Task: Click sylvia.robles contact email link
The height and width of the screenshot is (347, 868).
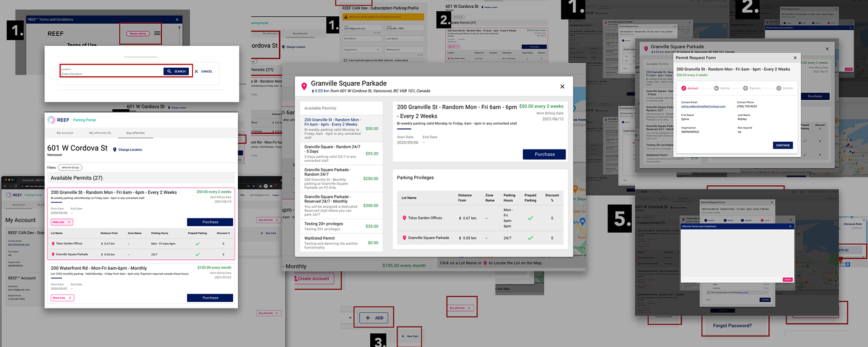Action: (703, 107)
